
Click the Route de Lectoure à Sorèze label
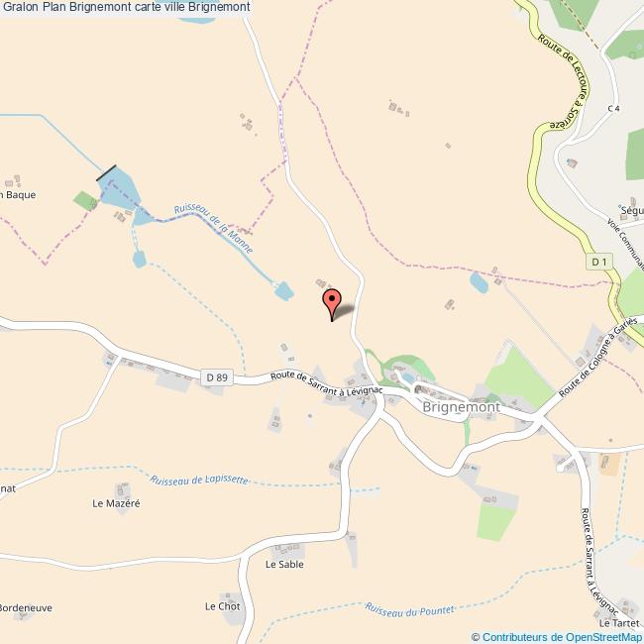[567, 82]
